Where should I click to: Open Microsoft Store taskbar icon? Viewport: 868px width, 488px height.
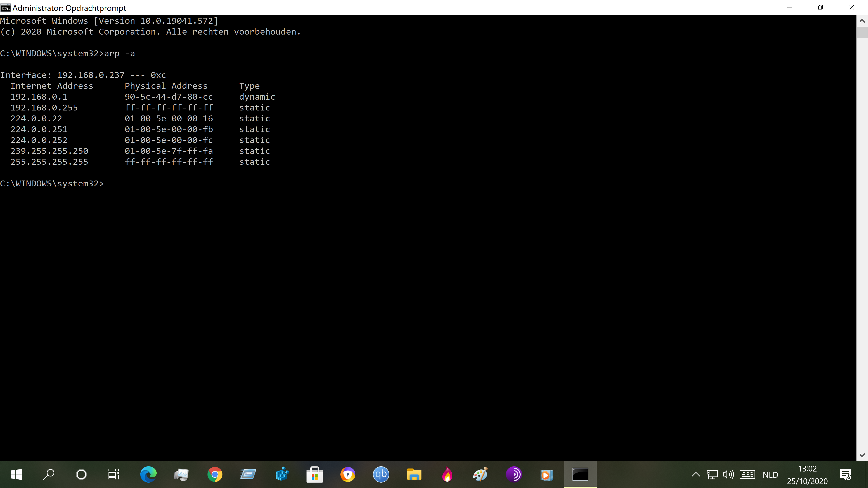click(314, 474)
